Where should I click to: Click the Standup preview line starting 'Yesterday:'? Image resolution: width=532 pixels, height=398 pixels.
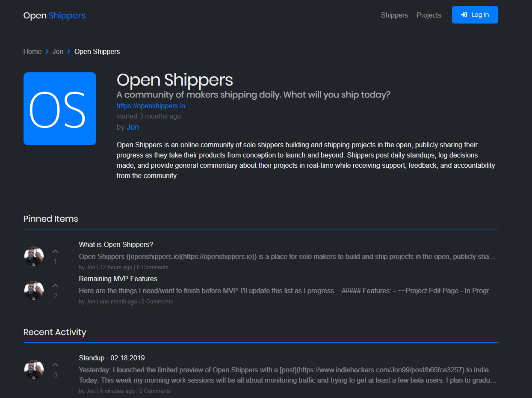[288, 370]
